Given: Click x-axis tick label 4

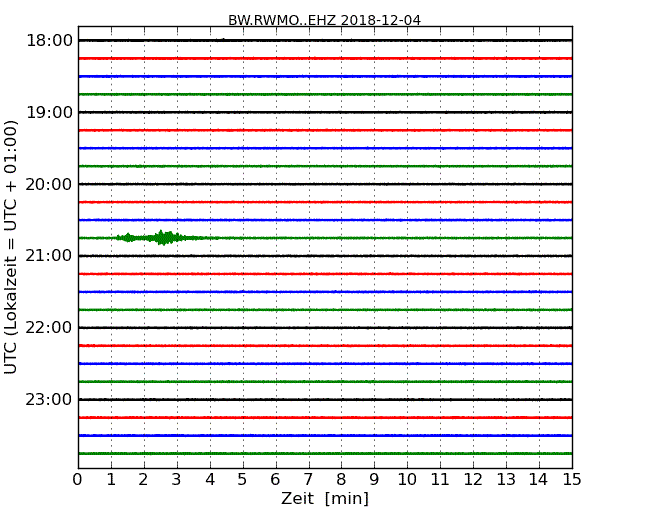Looking at the screenshot, I should (210, 479).
